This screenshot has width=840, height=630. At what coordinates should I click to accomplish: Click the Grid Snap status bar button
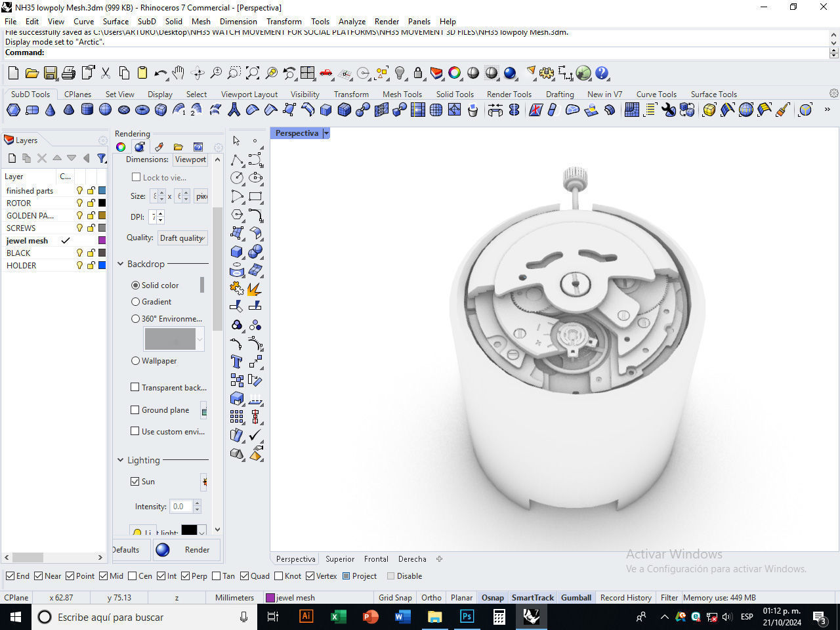tap(395, 598)
